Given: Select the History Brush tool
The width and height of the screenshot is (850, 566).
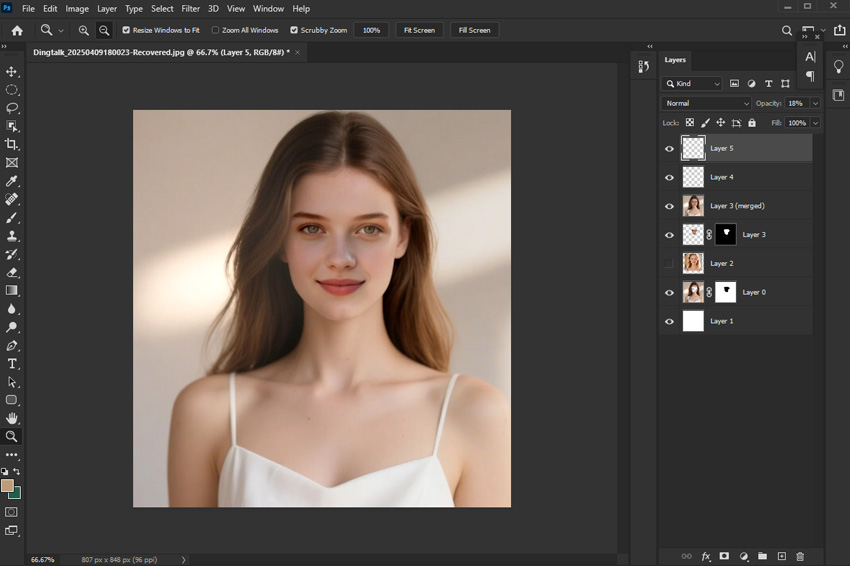Looking at the screenshot, I should tap(11, 254).
